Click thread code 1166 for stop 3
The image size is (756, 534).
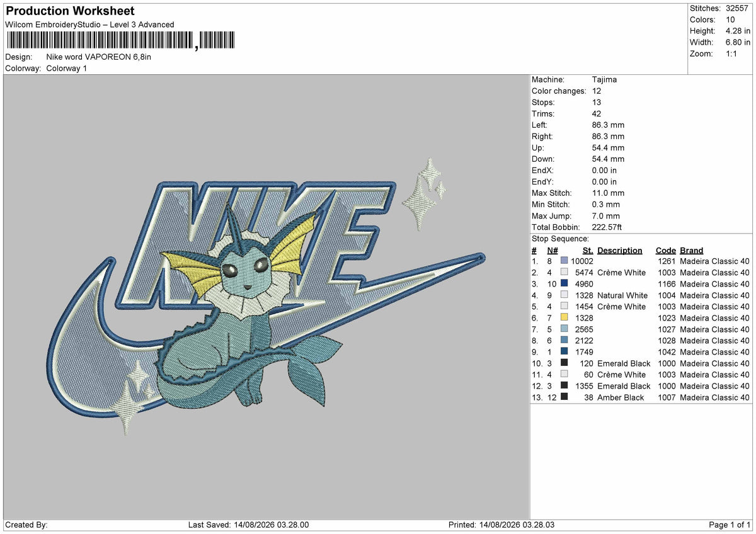pyautogui.click(x=666, y=284)
